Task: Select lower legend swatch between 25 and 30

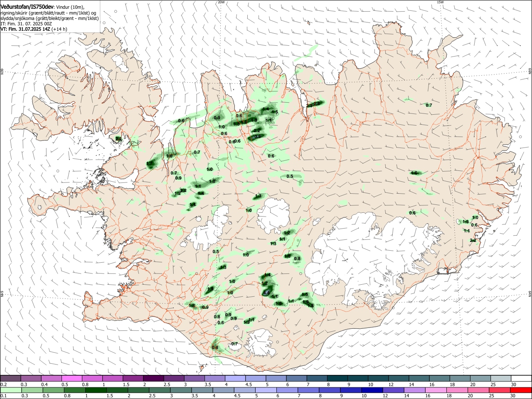Action: [499, 390]
